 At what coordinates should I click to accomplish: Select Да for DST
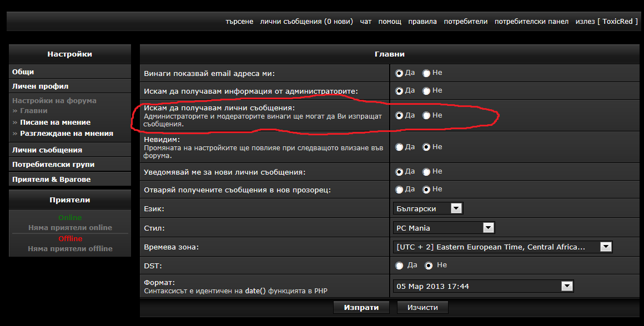click(399, 266)
